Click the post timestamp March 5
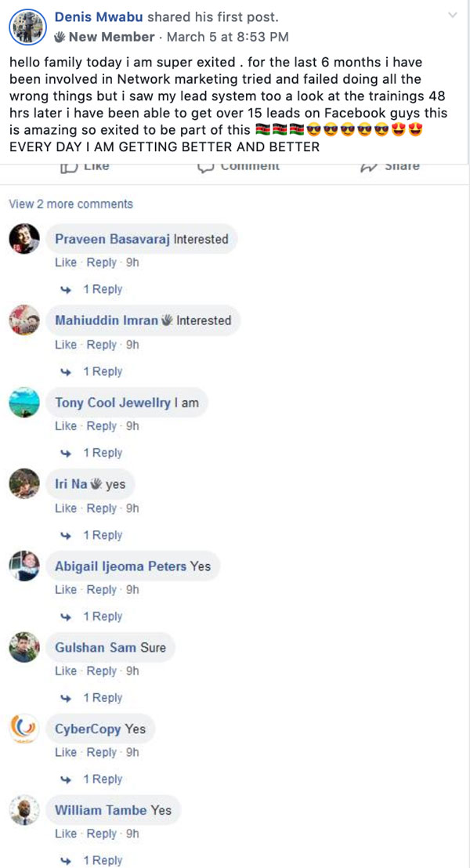Viewport: 470px width, 868px height. click(x=227, y=37)
